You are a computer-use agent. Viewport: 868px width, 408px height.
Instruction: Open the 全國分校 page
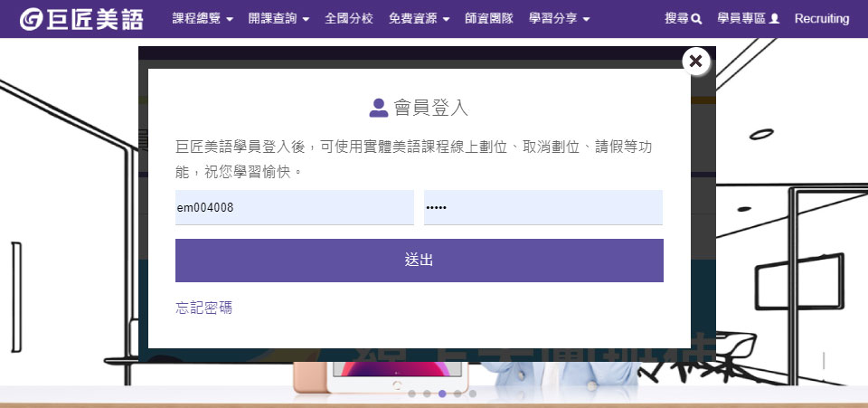pyautogui.click(x=349, y=19)
